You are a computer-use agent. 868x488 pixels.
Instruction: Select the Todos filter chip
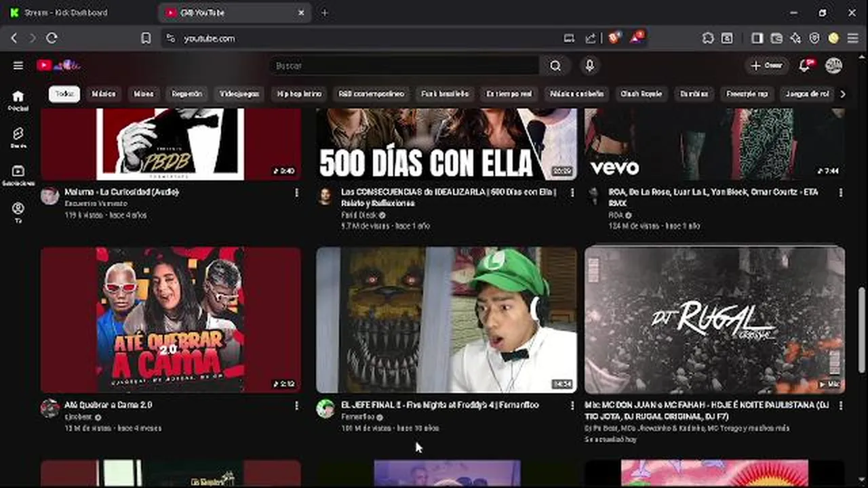(x=64, y=94)
